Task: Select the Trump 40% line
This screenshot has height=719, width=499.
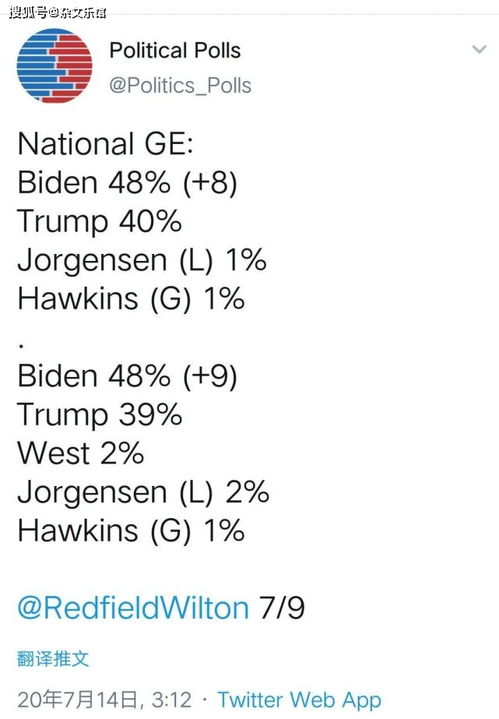Action: point(100,221)
